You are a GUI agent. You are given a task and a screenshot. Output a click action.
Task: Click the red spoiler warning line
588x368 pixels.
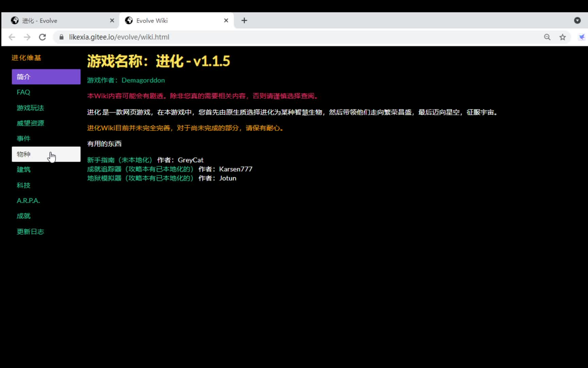point(203,96)
